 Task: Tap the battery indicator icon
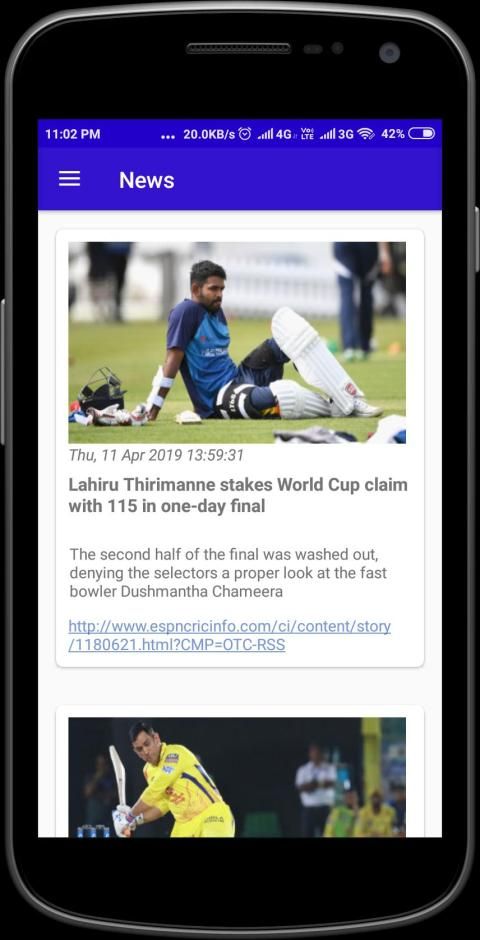422,134
